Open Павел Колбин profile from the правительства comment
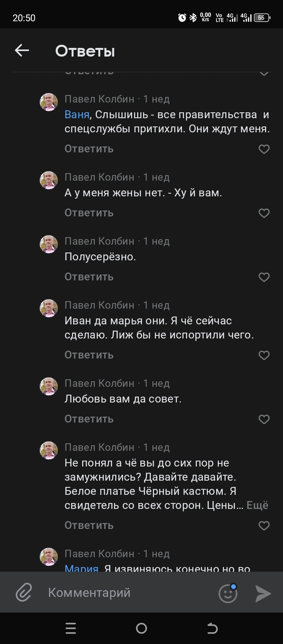Viewport: 283px width, 644px height. point(99,99)
